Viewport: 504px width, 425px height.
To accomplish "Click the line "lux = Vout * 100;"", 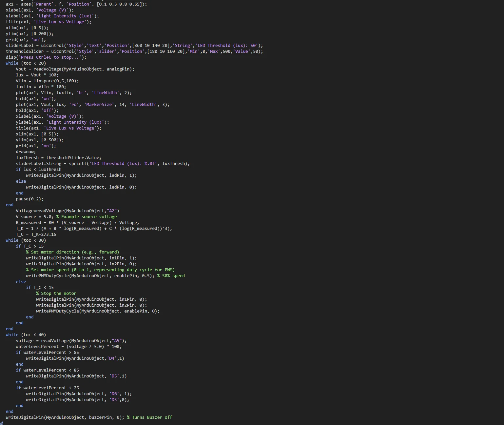I will click(37, 75).
